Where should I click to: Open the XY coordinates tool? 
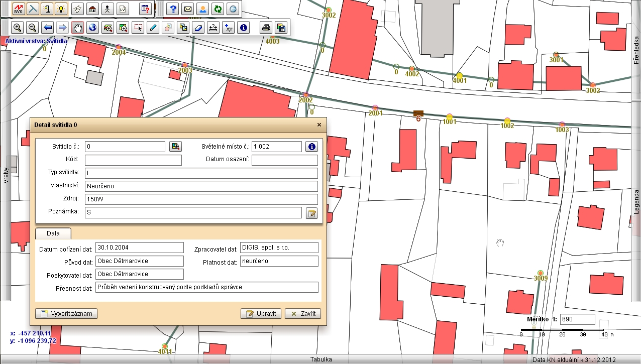coord(229,28)
